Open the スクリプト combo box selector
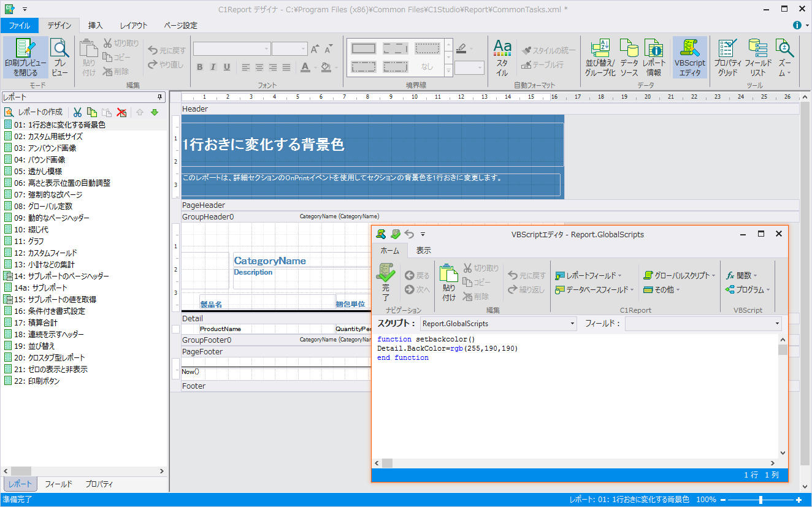This screenshot has height=507, width=812. pos(499,323)
